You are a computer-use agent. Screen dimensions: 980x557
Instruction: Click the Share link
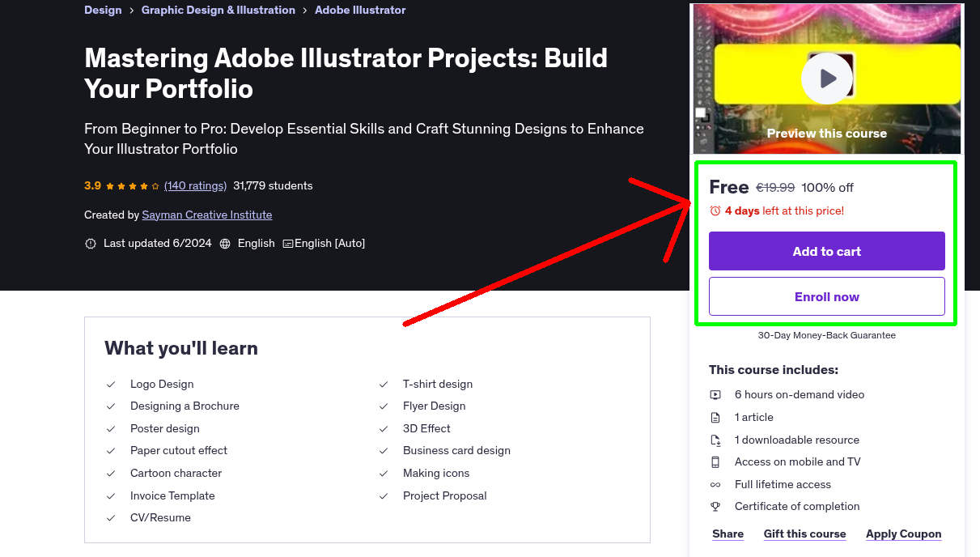[x=728, y=534]
